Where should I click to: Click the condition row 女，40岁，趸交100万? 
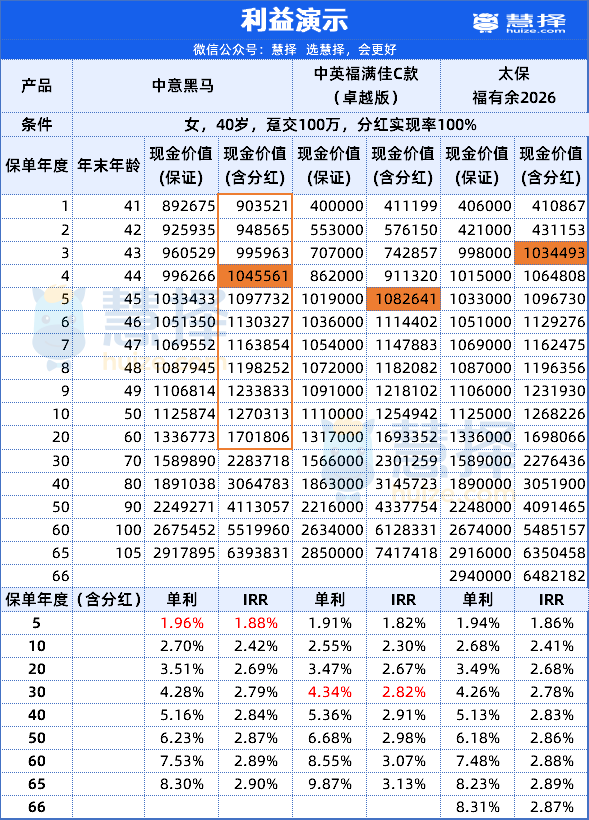[x=330, y=125]
